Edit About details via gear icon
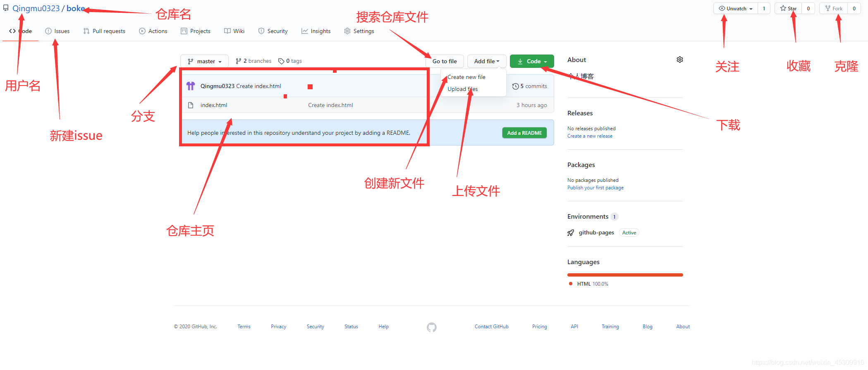The width and height of the screenshot is (868, 370). (680, 60)
